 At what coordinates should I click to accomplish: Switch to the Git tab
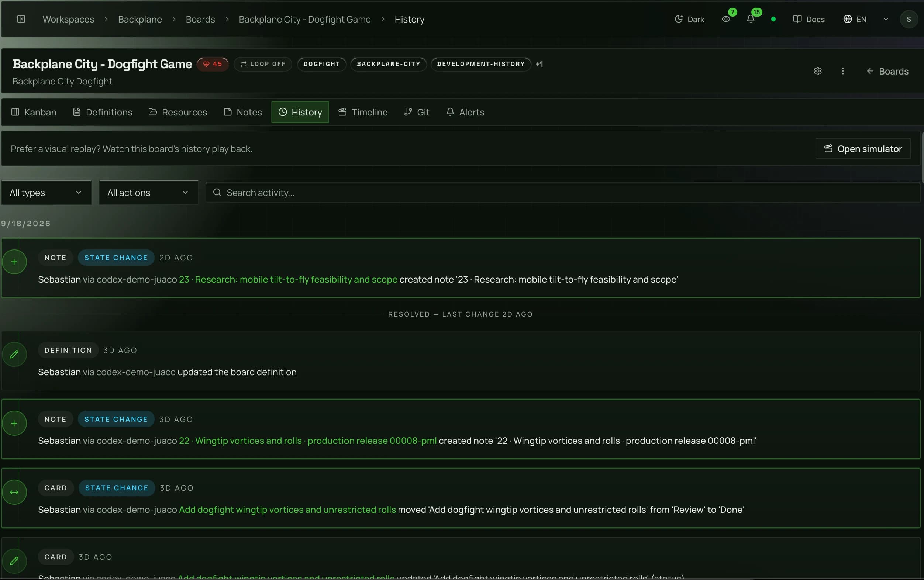click(x=417, y=112)
